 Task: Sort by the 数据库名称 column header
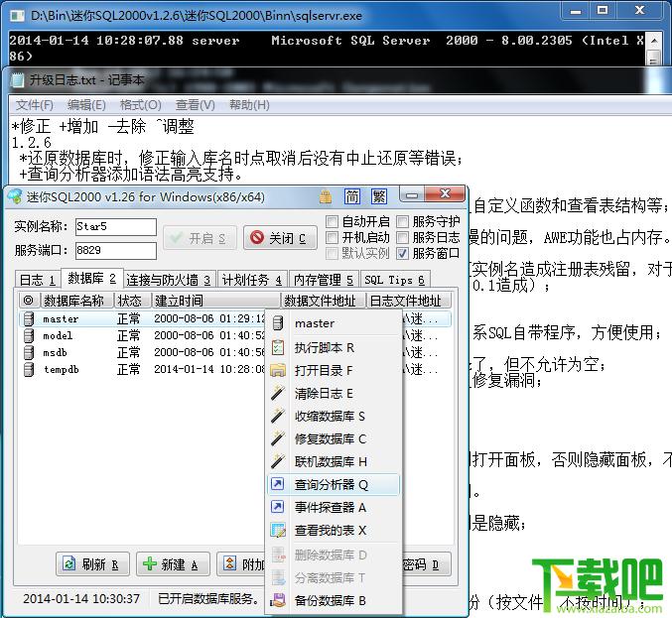[77, 301]
